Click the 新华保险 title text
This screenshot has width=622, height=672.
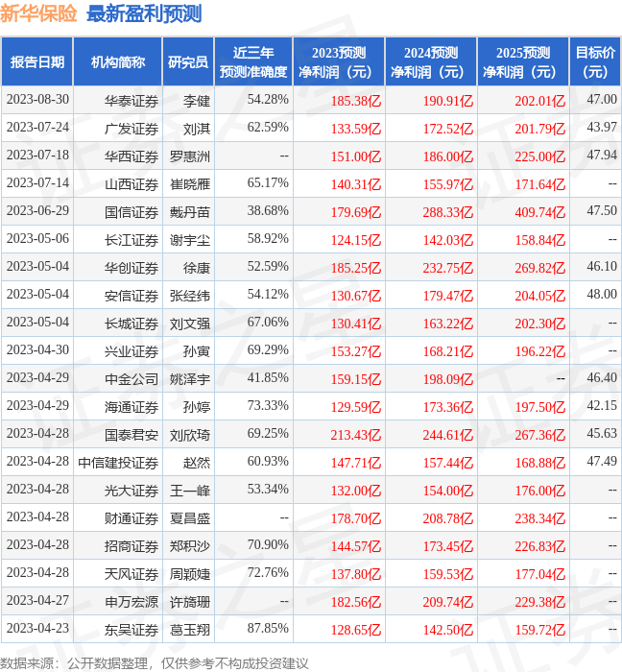coord(38,13)
